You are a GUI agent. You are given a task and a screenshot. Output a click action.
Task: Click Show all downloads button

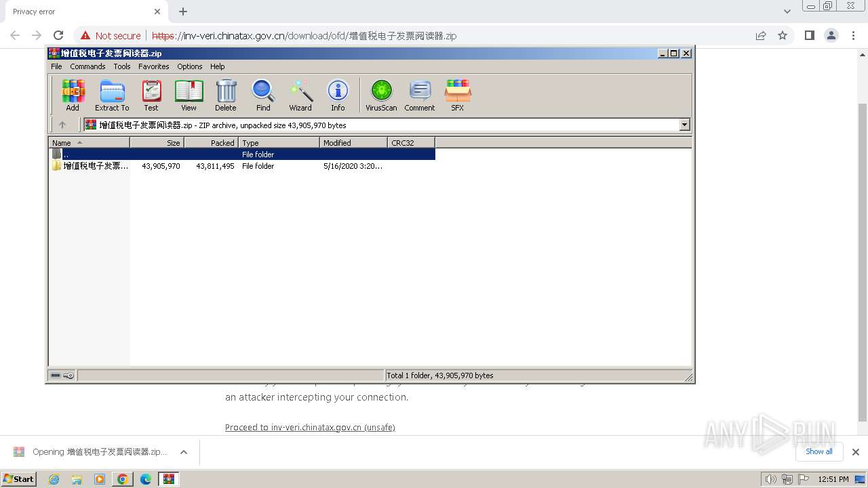[x=819, y=451]
